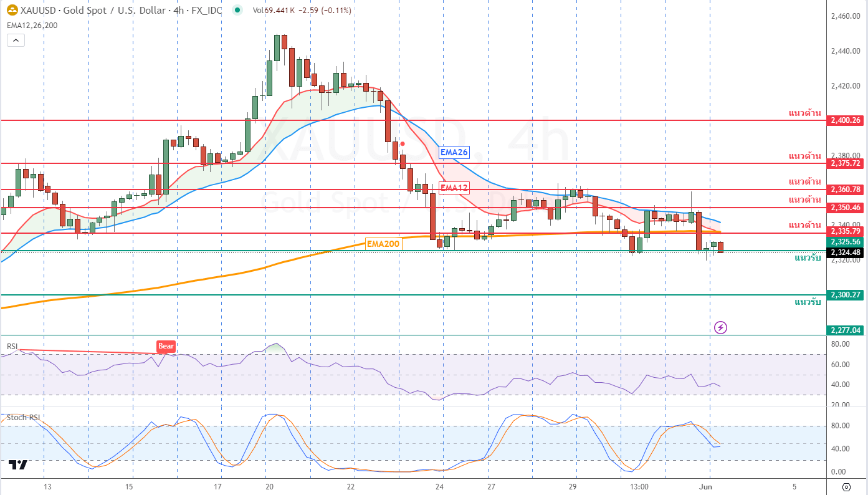The height and width of the screenshot is (495, 868).
Task: Select the EMA200 line label
Action: point(383,244)
